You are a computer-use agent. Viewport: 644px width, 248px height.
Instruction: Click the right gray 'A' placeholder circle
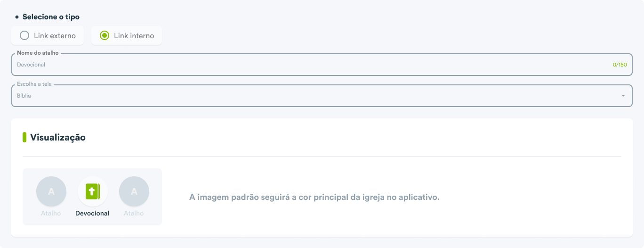tap(134, 191)
